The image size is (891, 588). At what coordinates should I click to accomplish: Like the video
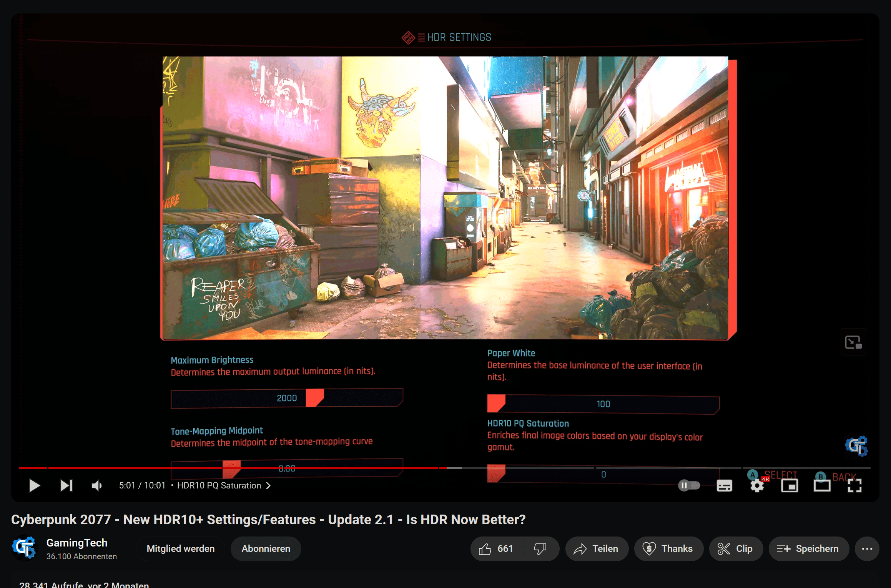(x=496, y=549)
